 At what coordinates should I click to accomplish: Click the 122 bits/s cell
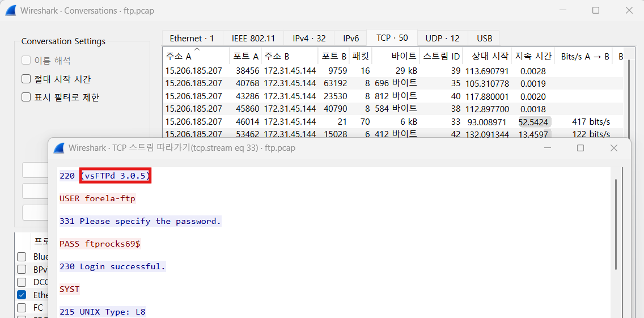coord(591,134)
